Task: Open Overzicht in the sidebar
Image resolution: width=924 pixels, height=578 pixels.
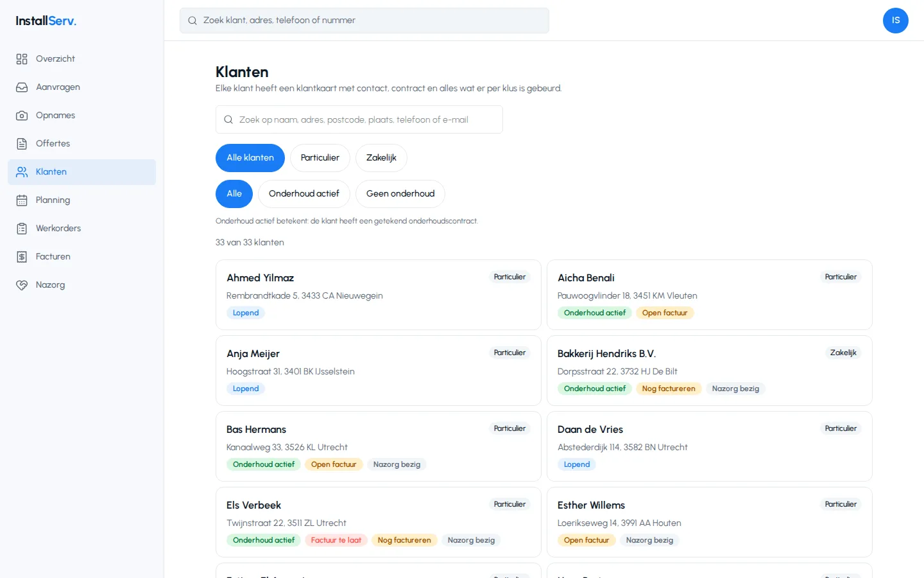Action: click(x=81, y=59)
